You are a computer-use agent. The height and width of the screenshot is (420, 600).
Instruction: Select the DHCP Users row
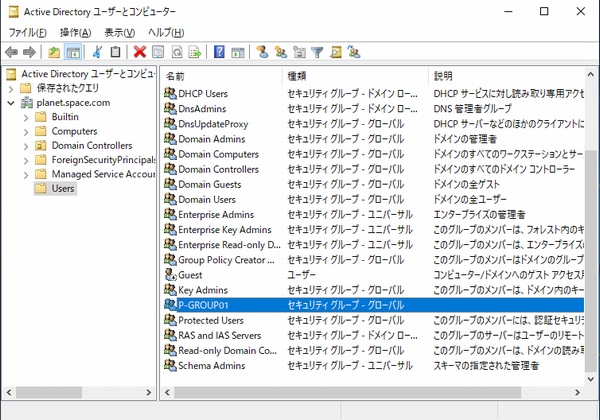coord(373,93)
